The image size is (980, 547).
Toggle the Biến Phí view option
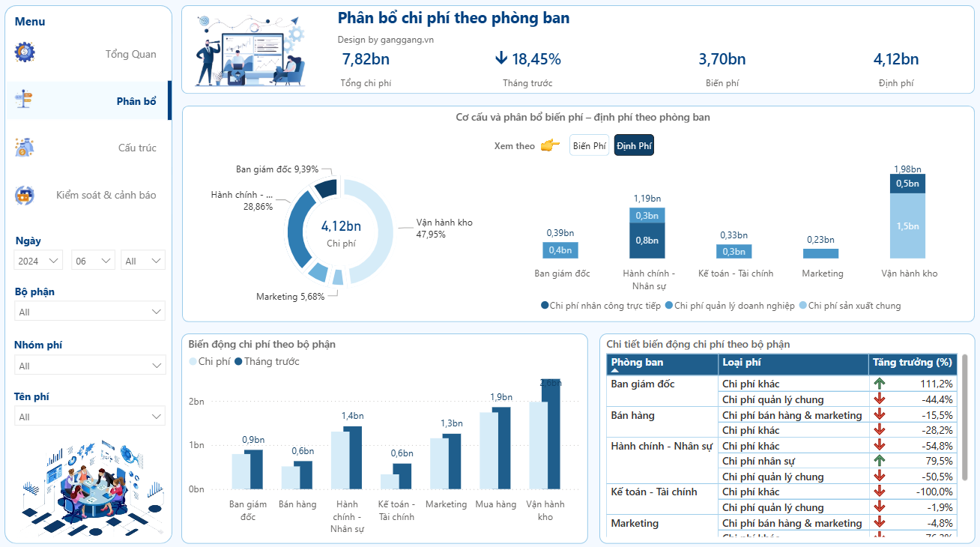(589, 145)
